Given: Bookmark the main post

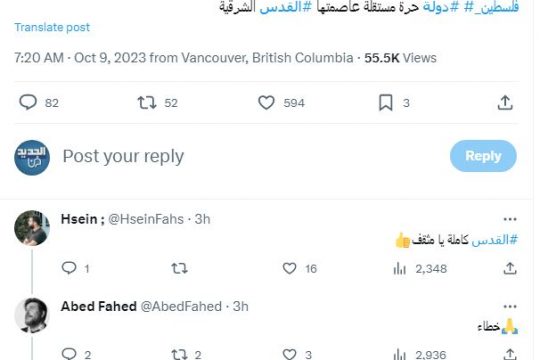Looking at the screenshot, I should pos(386,103).
